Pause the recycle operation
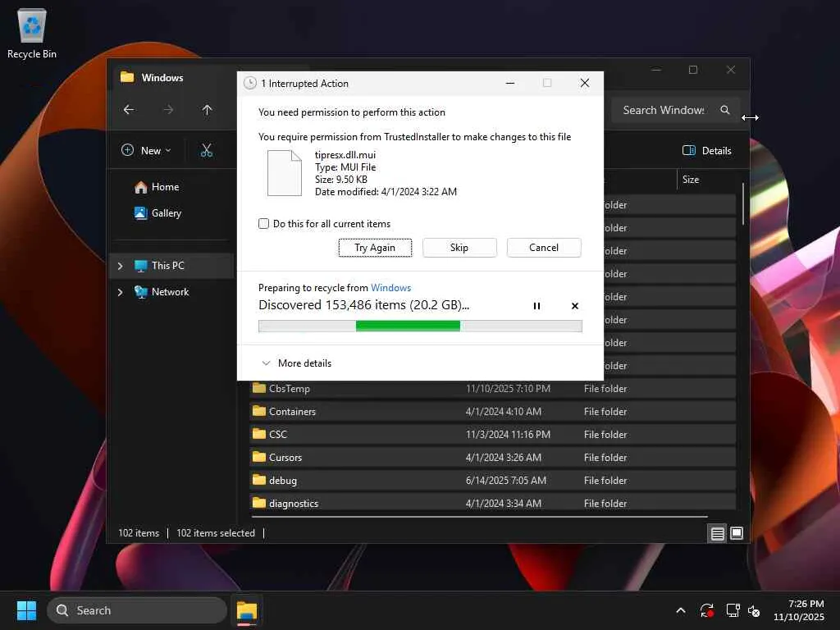The width and height of the screenshot is (840, 630). click(536, 306)
